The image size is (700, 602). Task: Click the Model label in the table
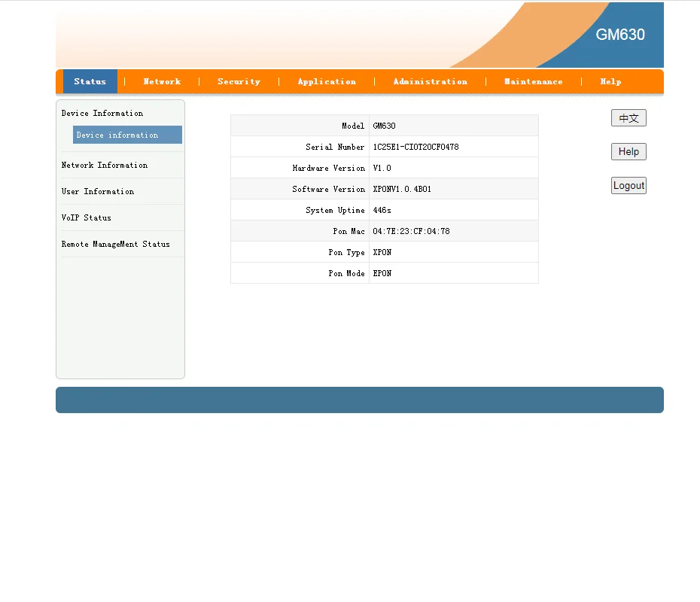click(353, 126)
